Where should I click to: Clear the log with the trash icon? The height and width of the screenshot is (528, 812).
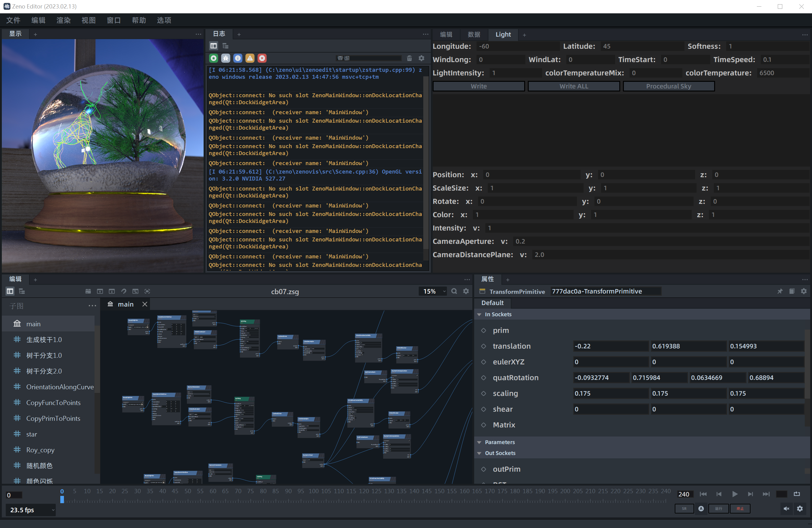pyautogui.click(x=409, y=58)
